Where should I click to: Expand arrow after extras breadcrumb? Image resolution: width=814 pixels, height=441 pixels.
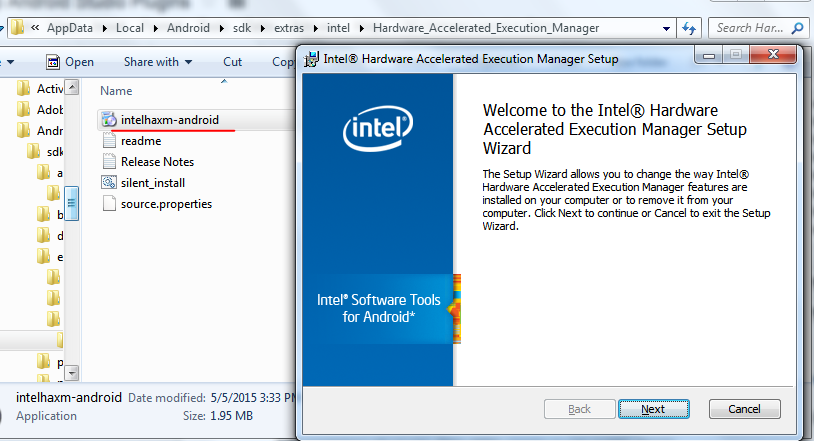click(x=316, y=29)
